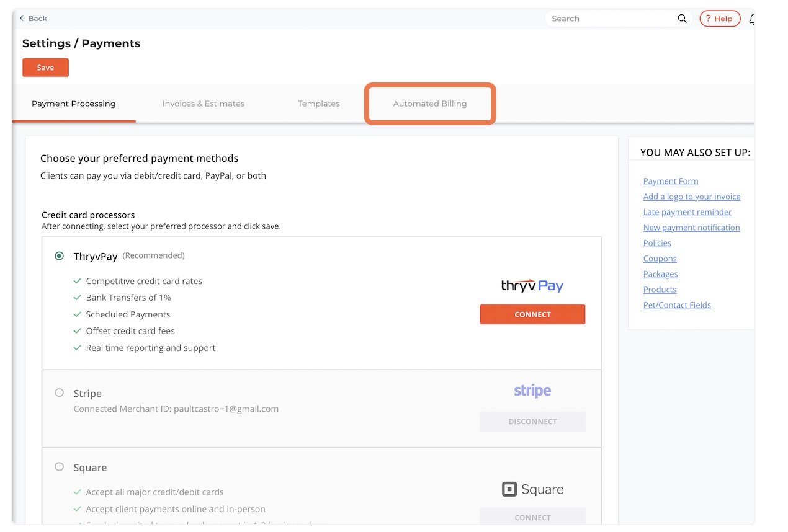
Task: Open the New payment notification link
Action: (x=692, y=228)
